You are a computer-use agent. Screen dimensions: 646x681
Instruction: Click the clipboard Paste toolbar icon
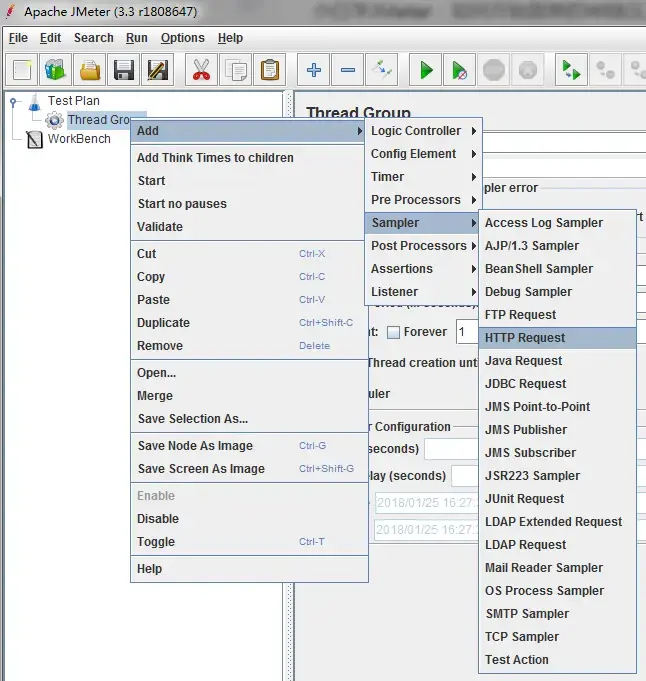[269, 70]
